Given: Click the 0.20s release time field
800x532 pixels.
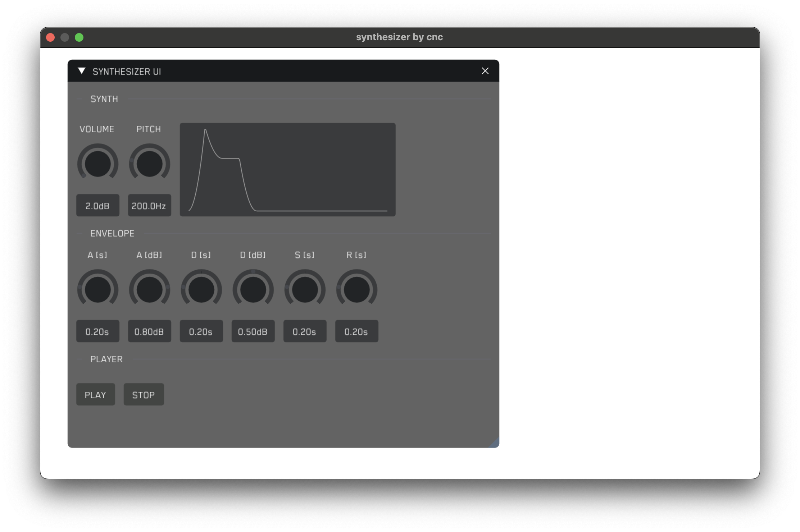Looking at the screenshot, I should (356, 331).
